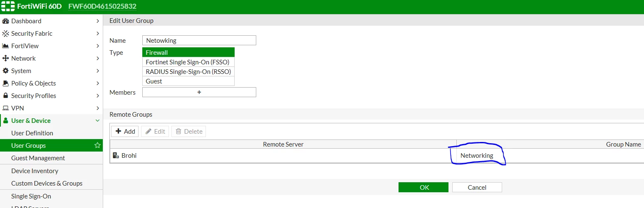
Task: Click the Security Fabric icon
Action: tap(5, 34)
